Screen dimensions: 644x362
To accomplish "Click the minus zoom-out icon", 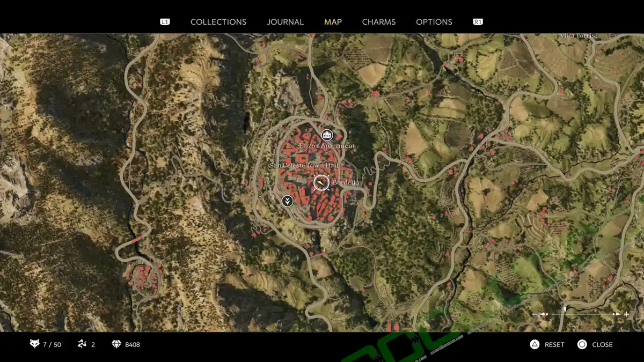I will pos(535,314).
